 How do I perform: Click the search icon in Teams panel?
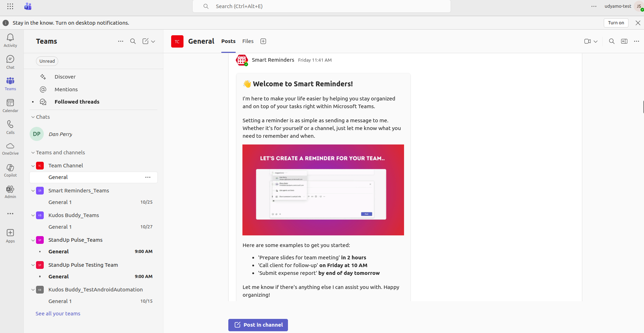pyautogui.click(x=133, y=41)
